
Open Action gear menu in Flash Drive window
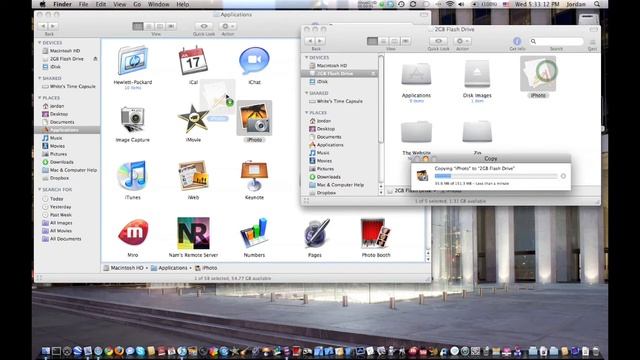(462, 41)
